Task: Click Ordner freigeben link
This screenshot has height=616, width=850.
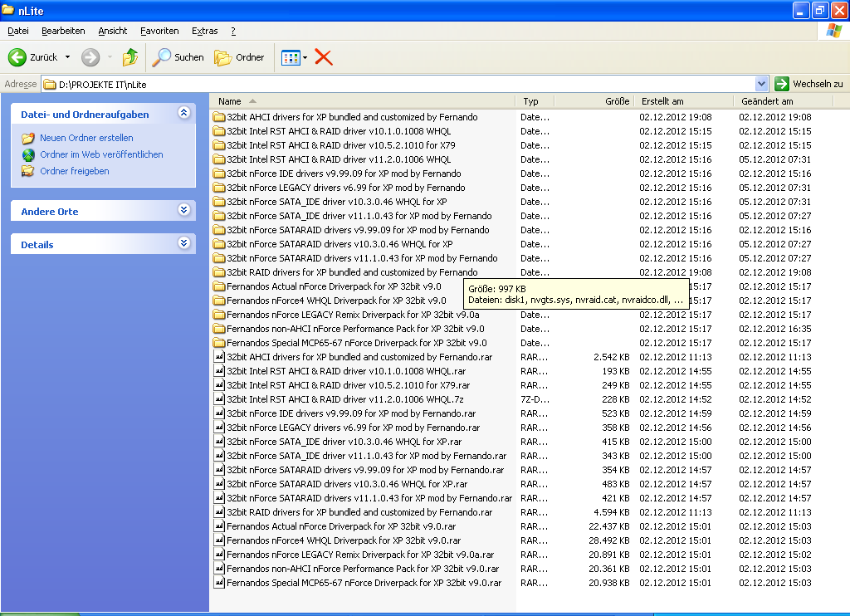Action: click(74, 171)
